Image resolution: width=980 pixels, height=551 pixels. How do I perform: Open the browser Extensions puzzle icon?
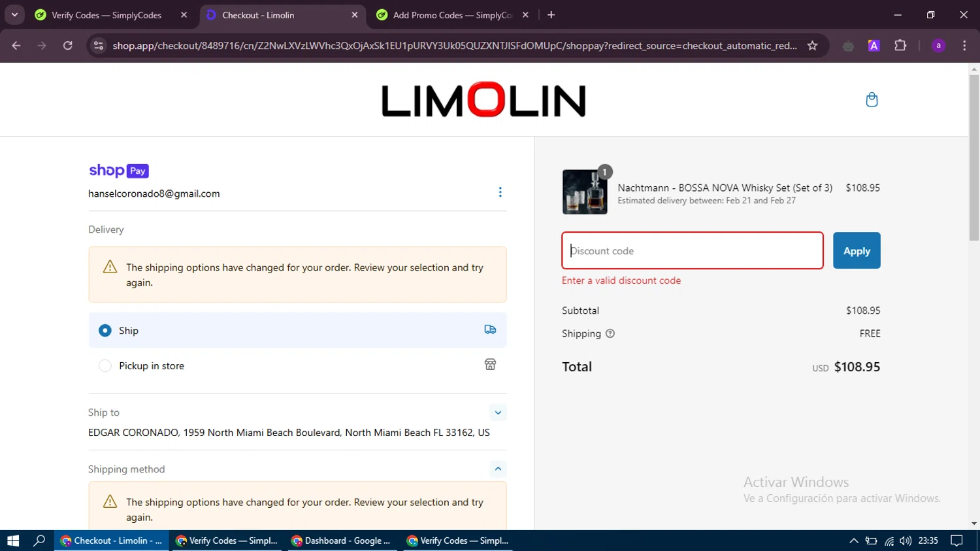coord(900,46)
